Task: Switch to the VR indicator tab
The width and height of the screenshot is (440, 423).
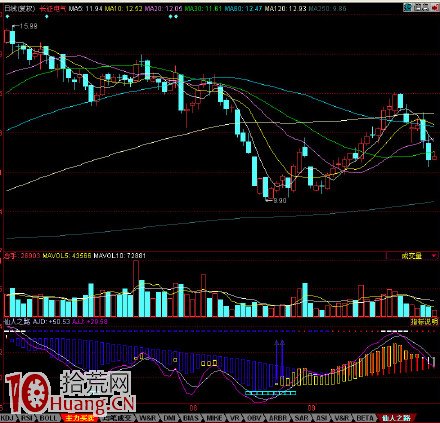Action: click(235, 418)
